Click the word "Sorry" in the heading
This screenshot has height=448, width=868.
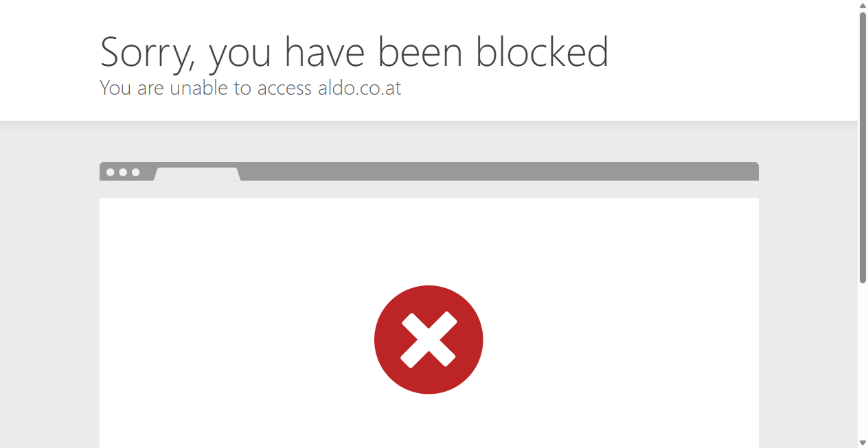pos(146,53)
